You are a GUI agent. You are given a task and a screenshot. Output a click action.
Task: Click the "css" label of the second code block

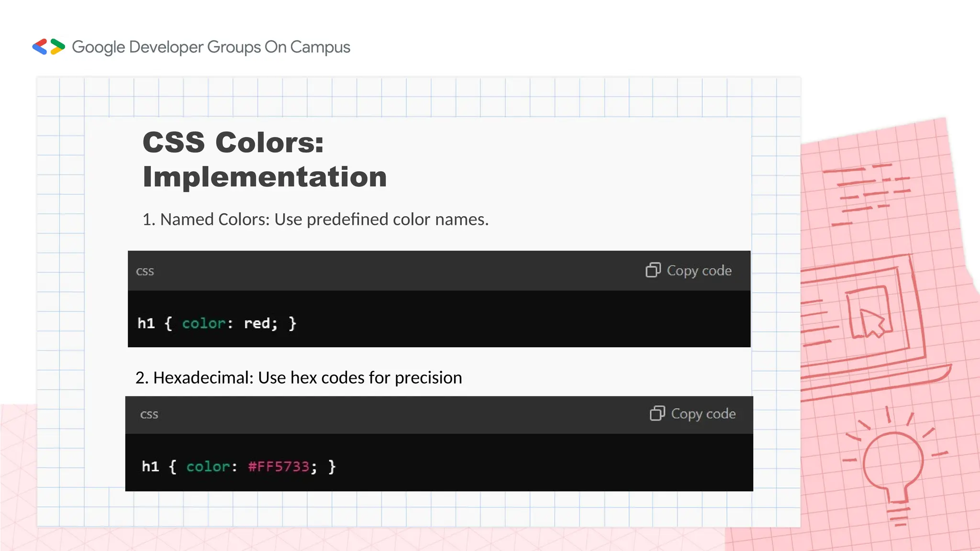[149, 414]
